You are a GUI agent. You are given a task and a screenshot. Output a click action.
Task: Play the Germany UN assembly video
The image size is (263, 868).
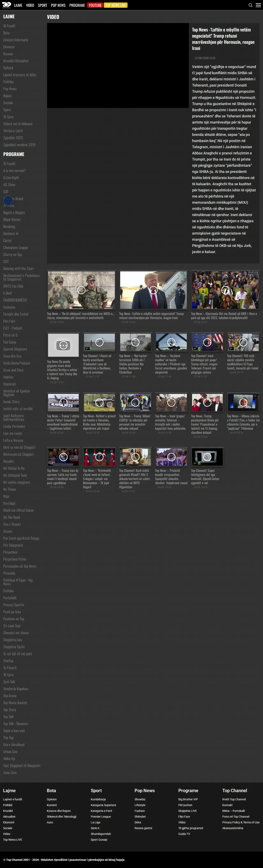coord(225,290)
